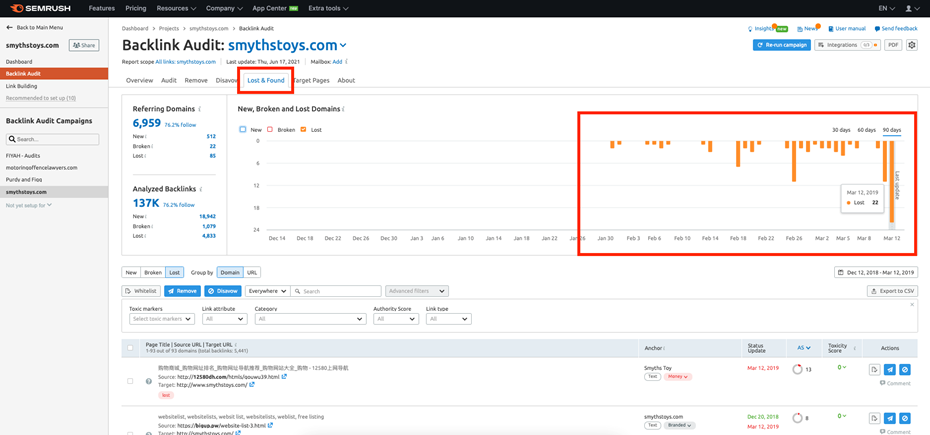Send 12580dh.com row to Remove list
This screenshot has height=435, width=930.
tap(890, 369)
